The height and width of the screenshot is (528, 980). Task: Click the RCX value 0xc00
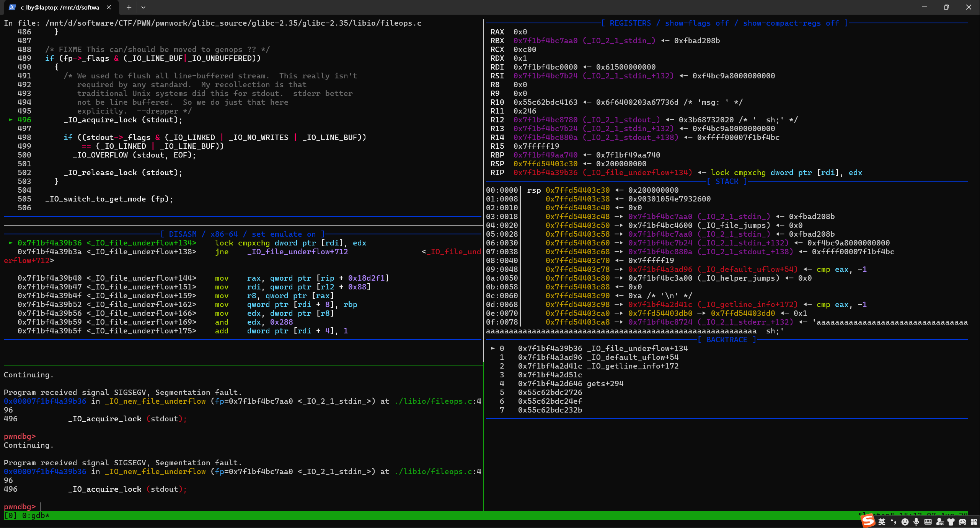(x=525, y=49)
